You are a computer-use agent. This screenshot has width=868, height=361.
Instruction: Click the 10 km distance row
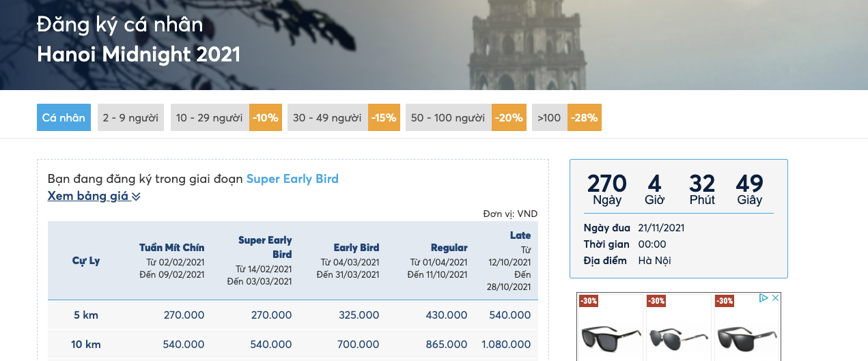(x=293, y=345)
